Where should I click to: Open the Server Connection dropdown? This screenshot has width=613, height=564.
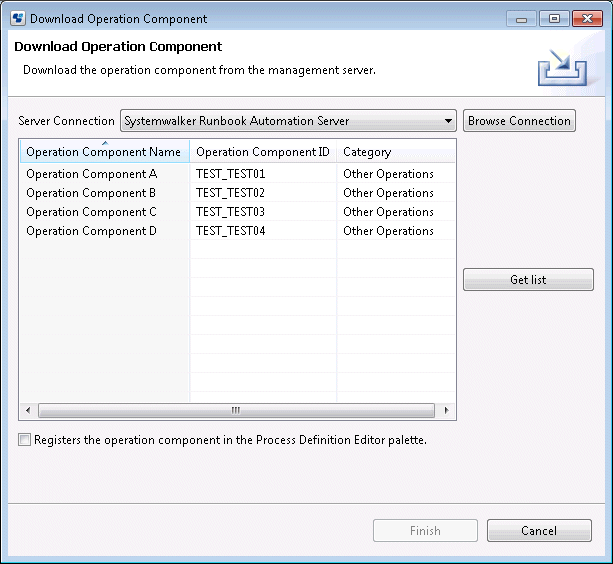tap(289, 121)
